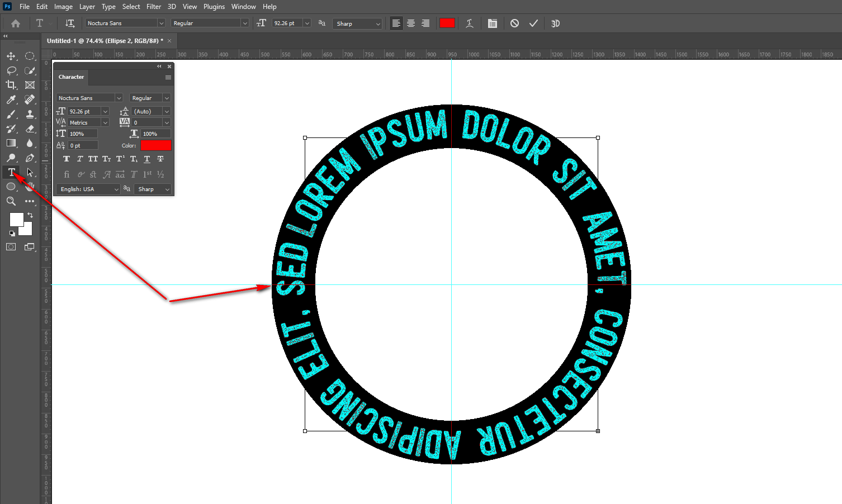
Task: Open the Filter menu
Action: [154, 7]
